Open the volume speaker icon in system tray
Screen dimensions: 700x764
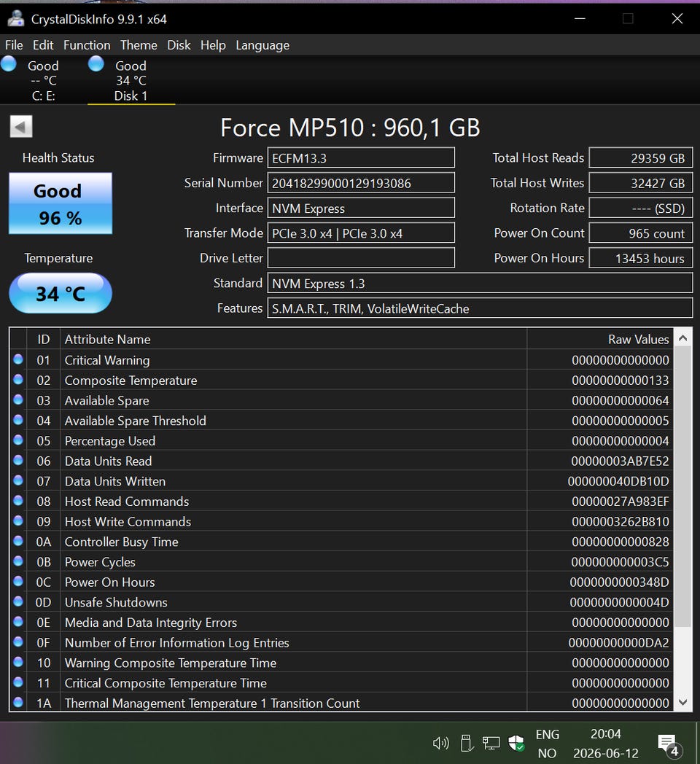pyautogui.click(x=440, y=743)
